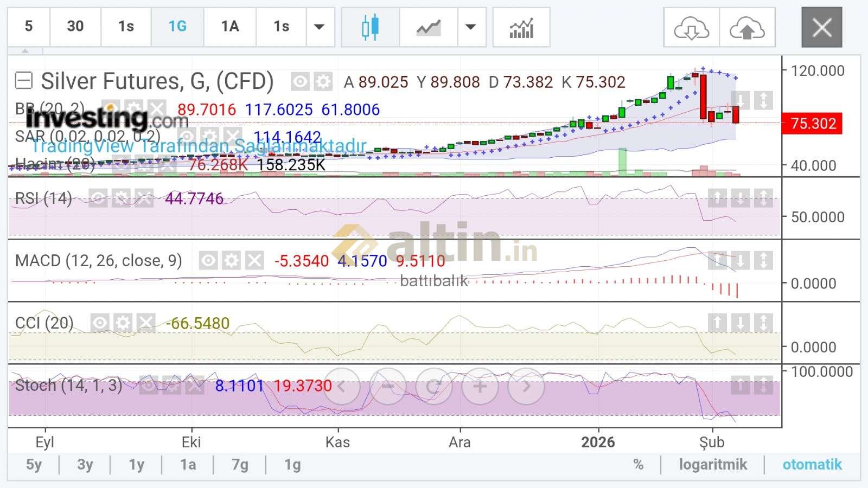Select the 30 minute interval tab
Viewport: 868px width, 488px height.
pos(75,27)
